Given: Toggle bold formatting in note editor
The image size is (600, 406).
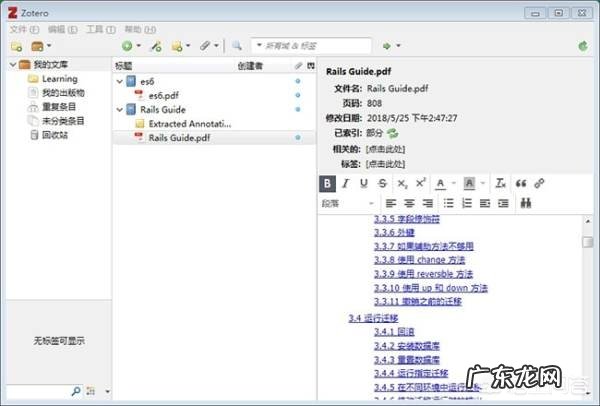Looking at the screenshot, I should (328, 184).
